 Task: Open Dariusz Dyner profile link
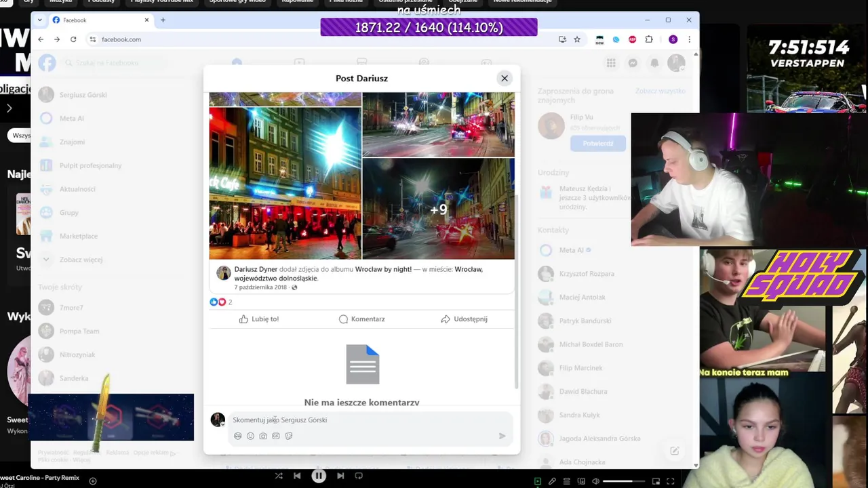256,269
